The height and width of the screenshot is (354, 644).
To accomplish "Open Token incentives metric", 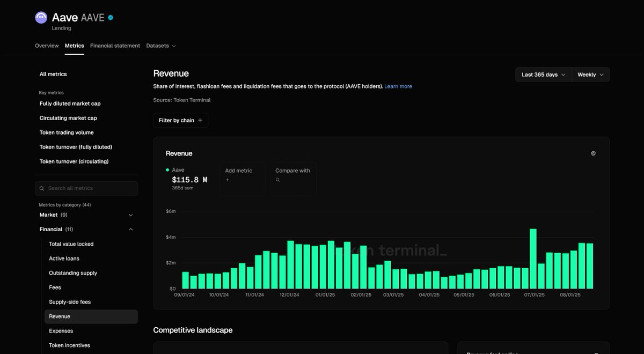I will coord(69,345).
